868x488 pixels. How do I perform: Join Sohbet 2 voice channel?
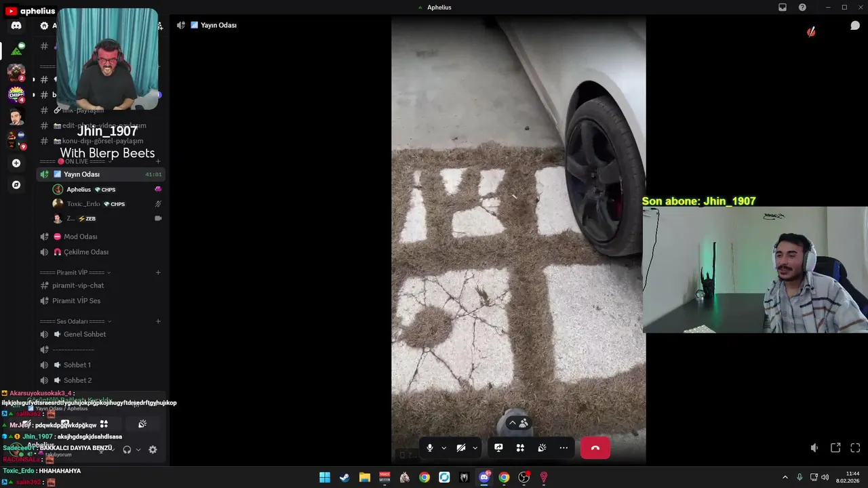pos(100,380)
